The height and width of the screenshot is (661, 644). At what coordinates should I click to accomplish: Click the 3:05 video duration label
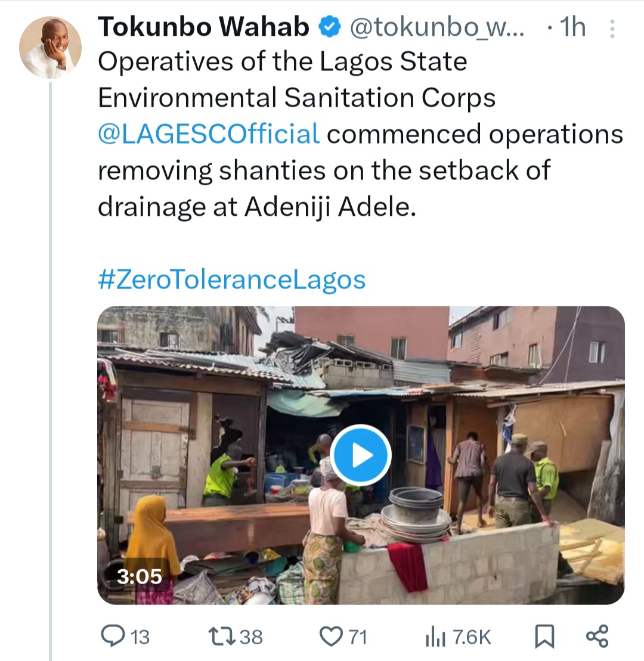coord(140,576)
